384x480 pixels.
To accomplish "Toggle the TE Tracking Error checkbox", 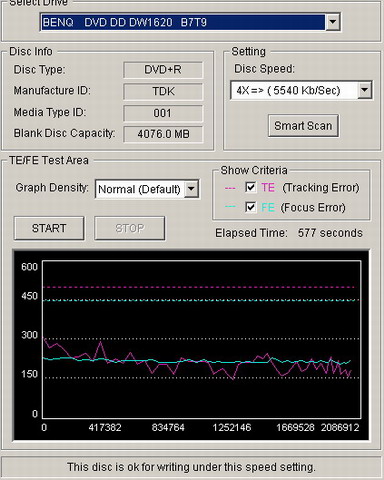I will (251, 187).
